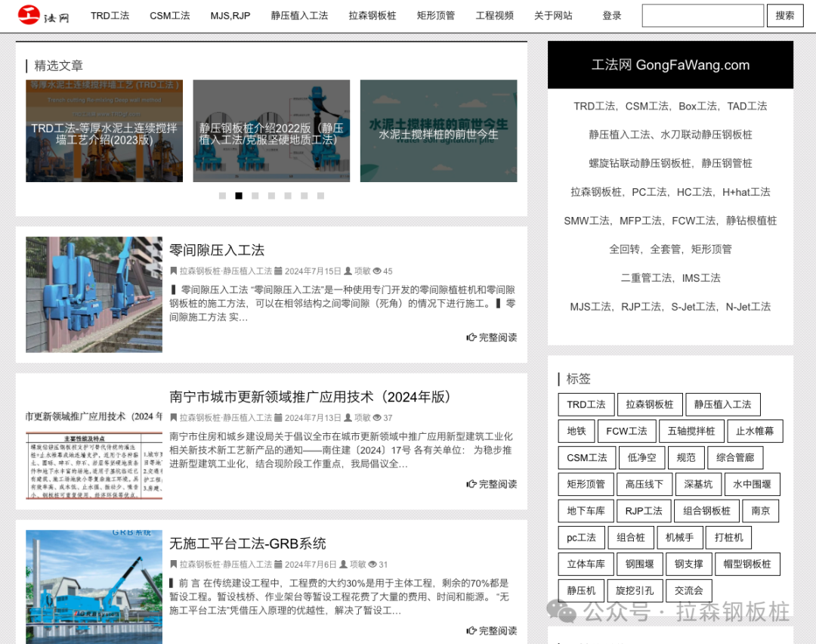Select the active second carousel pagination dot

point(238,196)
